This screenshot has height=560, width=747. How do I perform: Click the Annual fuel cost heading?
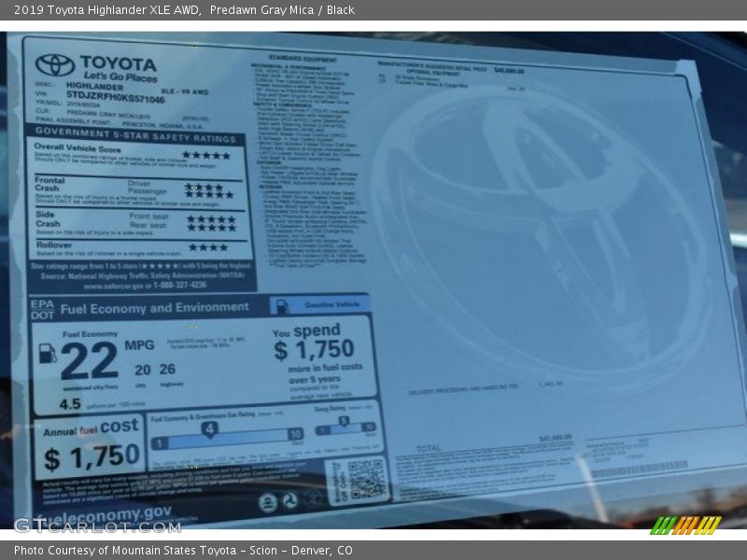coord(91,427)
